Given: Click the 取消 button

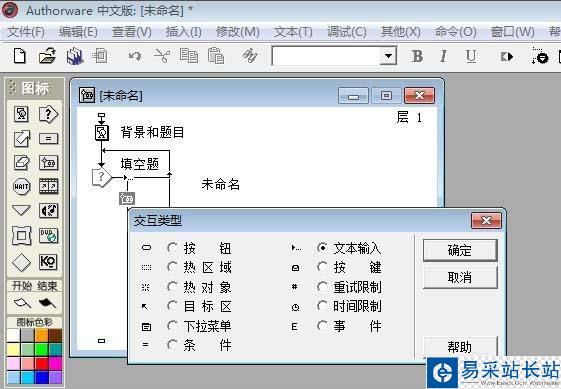Looking at the screenshot, I should coord(460,277).
